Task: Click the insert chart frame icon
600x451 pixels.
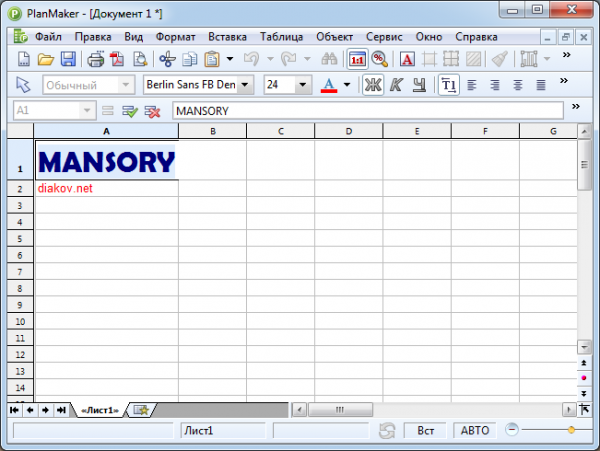Action: [x=529, y=59]
